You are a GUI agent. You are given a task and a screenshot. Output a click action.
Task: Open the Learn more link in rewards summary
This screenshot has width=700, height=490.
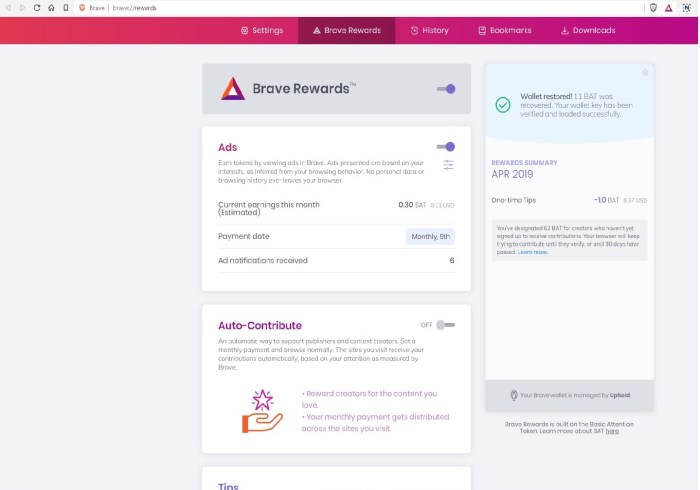coord(533,252)
